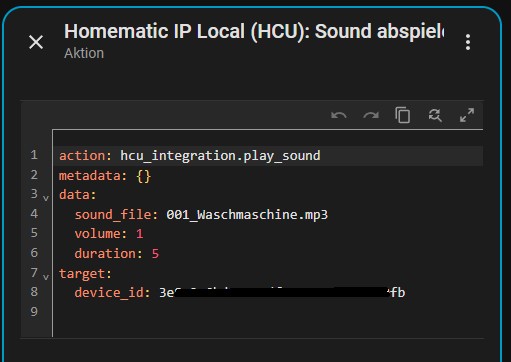Click the device_id key text
This screenshot has width=511, height=362.
(x=109, y=293)
